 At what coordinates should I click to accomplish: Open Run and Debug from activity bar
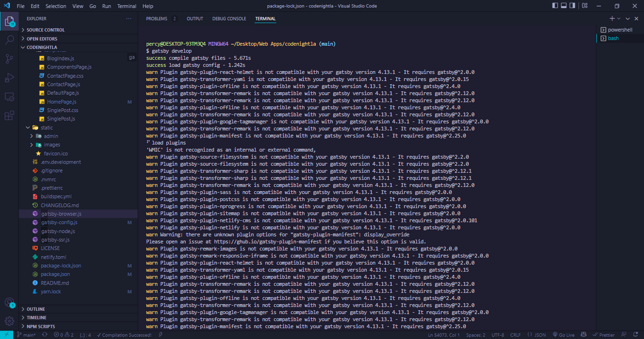(x=9, y=77)
